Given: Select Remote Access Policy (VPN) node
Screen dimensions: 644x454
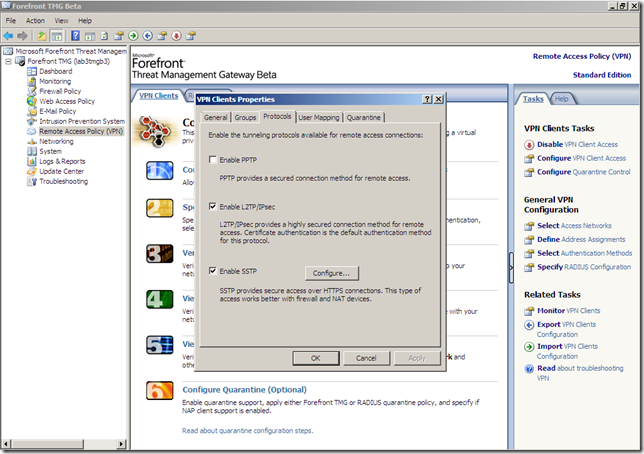Looking at the screenshot, I should (x=81, y=131).
